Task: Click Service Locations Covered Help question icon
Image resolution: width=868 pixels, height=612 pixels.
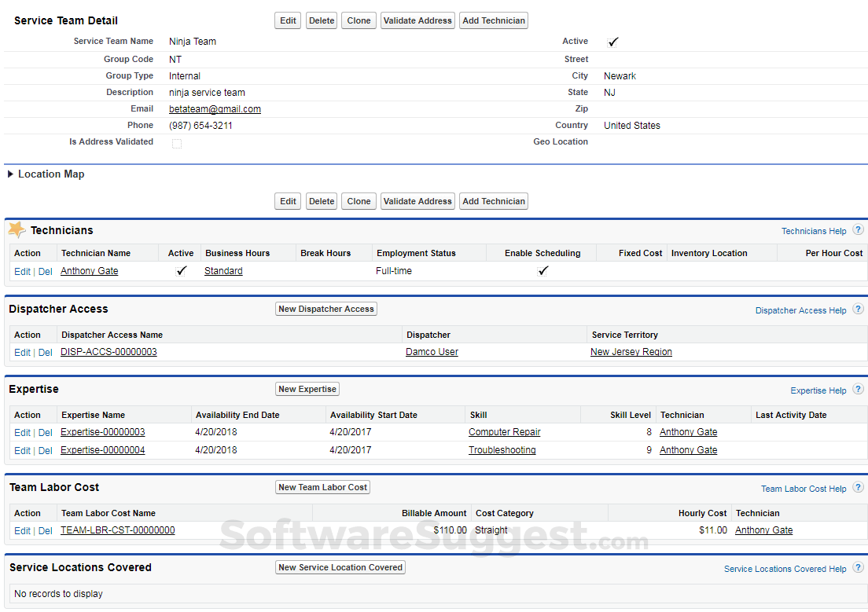Action: (x=858, y=568)
